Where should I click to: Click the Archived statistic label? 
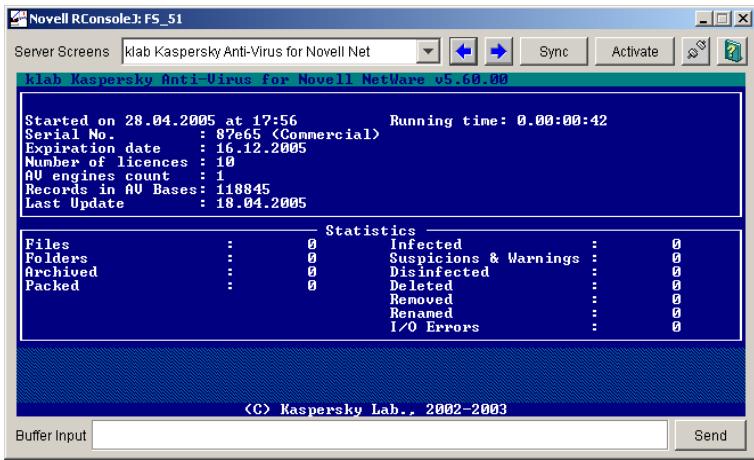(61, 272)
